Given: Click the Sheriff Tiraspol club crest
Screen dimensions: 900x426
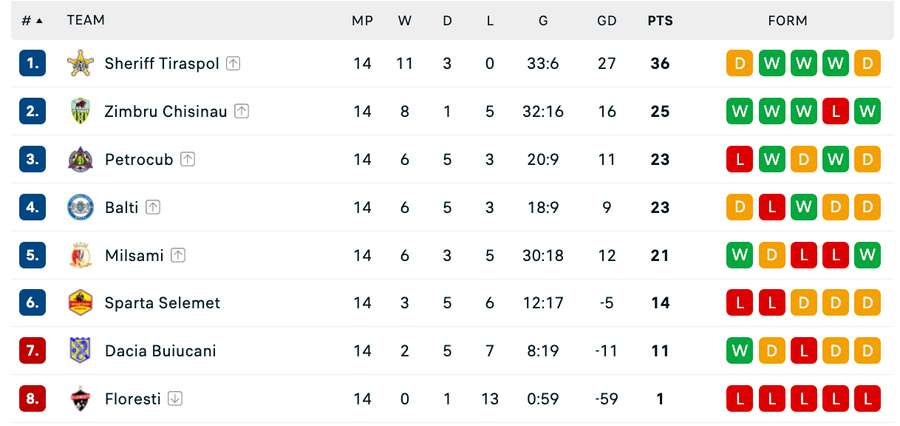Looking at the screenshot, I should pos(80,63).
